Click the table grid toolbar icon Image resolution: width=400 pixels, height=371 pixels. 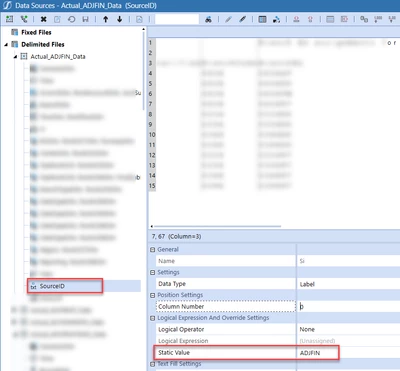(x=262, y=19)
